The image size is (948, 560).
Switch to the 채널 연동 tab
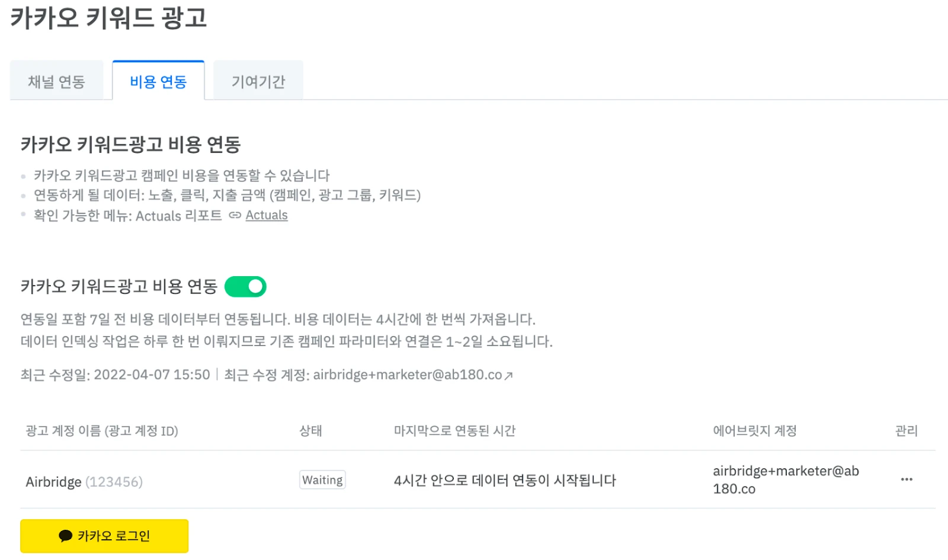[x=57, y=81]
